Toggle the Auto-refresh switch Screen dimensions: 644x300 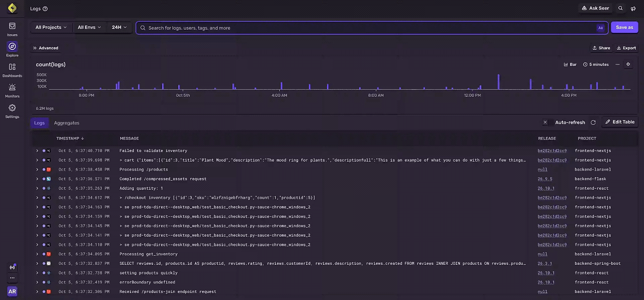click(x=548, y=122)
